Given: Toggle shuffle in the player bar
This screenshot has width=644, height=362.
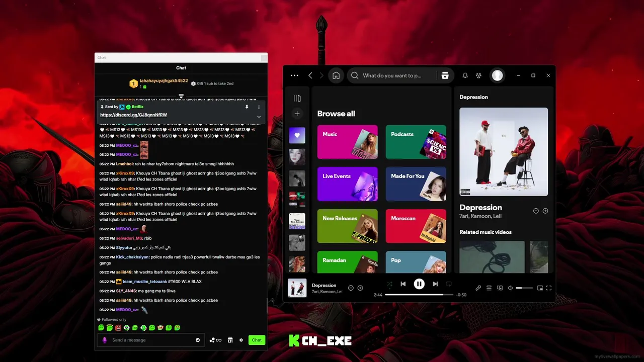Looking at the screenshot, I should click(x=389, y=284).
